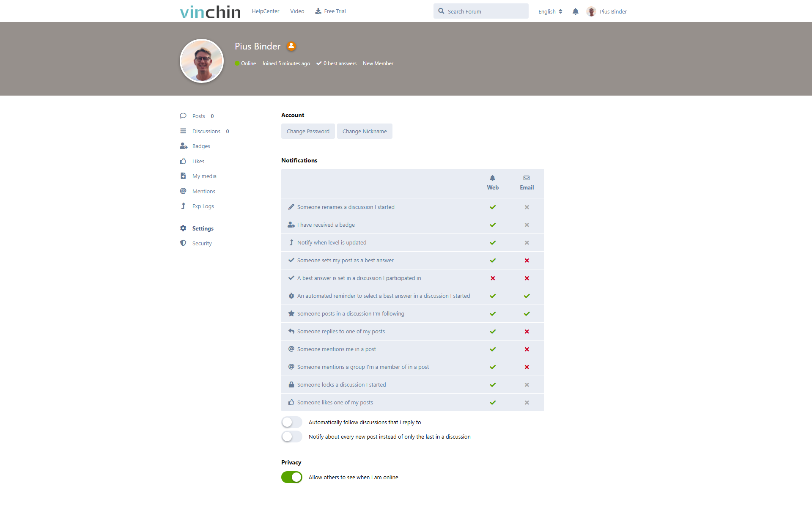This screenshot has width=812, height=519.
Task: Click the large profile avatar photo
Action: [202, 61]
